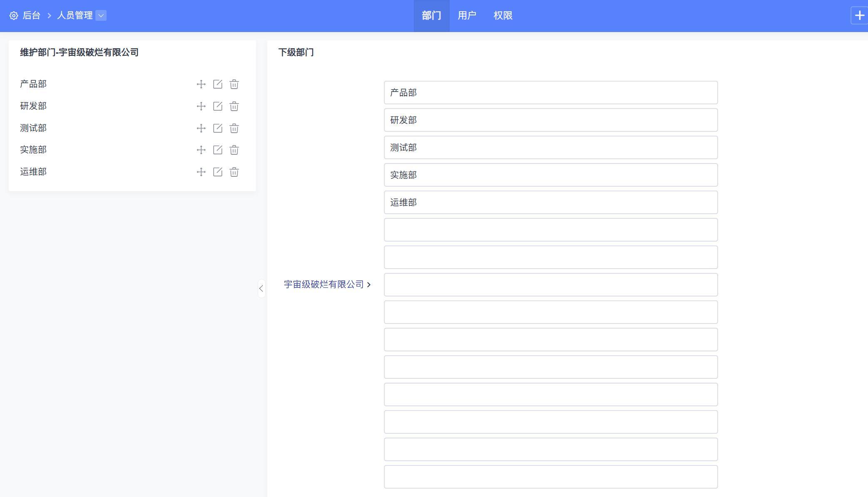Open the edit icon for 产品部
This screenshot has width=868, height=497.
click(217, 84)
